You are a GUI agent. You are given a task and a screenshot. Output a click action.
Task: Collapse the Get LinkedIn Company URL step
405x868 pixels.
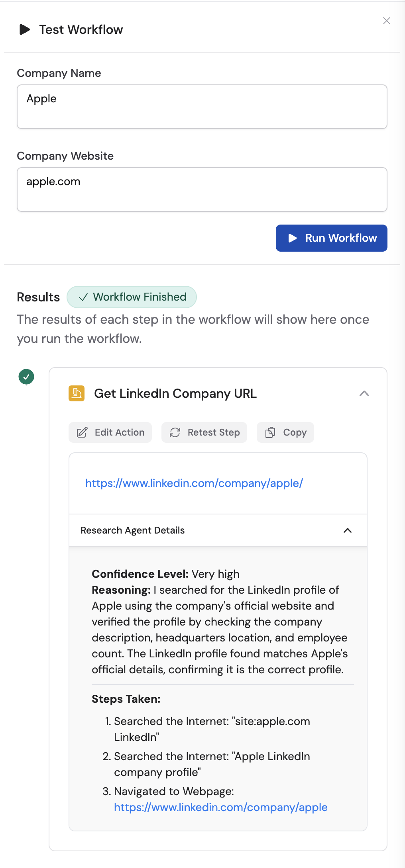click(x=364, y=394)
